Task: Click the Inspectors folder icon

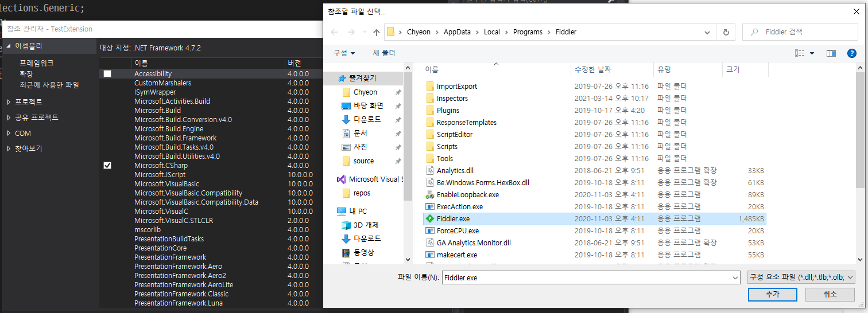Action: [x=430, y=98]
